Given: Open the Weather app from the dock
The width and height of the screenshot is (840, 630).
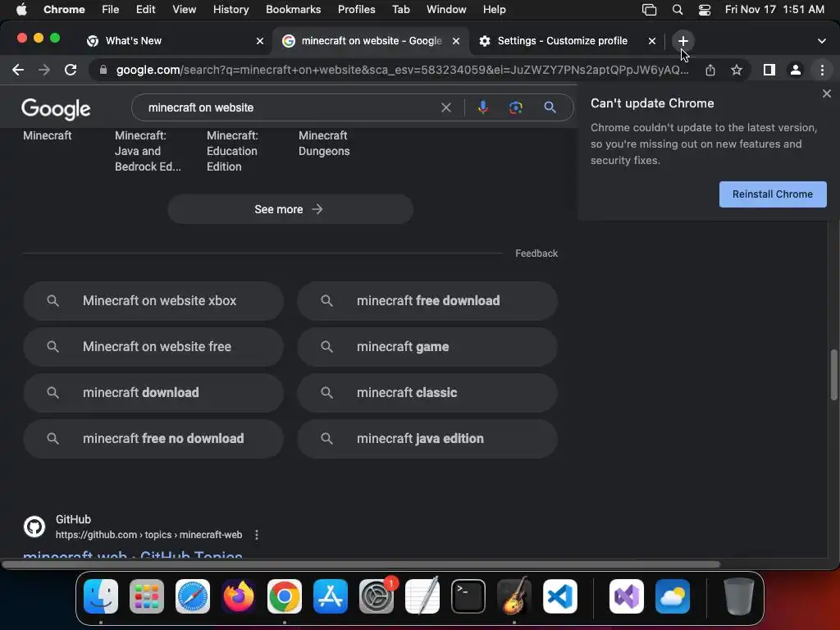Looking at the screenshot, I should click(673, 596).
